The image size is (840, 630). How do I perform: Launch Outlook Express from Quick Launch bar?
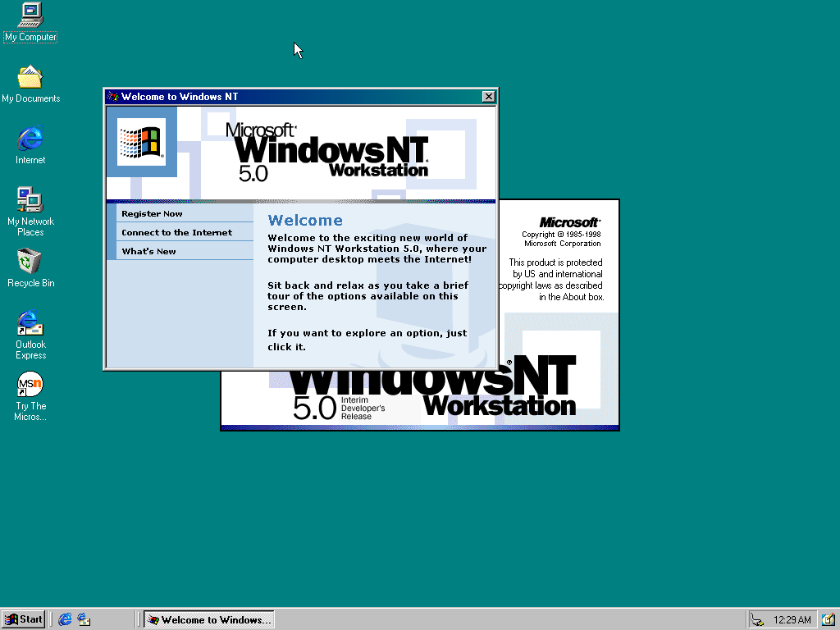point(84,619)
